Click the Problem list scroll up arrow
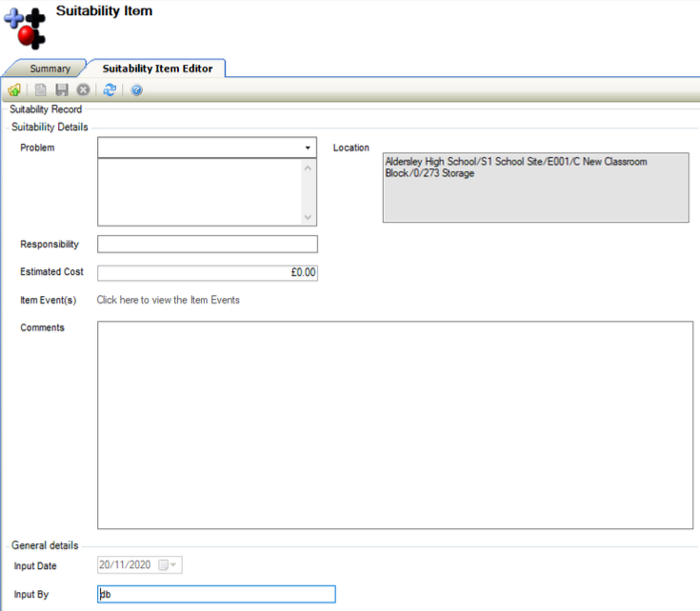The height and width of the screenshot is (611, 700). [x=308, y=168]
